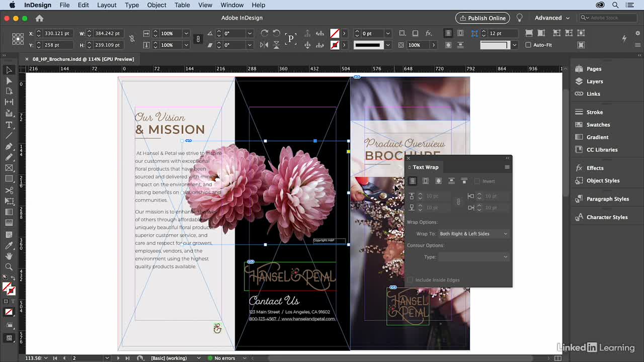Select the Eyedropper tool
Screen dimensions: 644x362
pos(9,245)
